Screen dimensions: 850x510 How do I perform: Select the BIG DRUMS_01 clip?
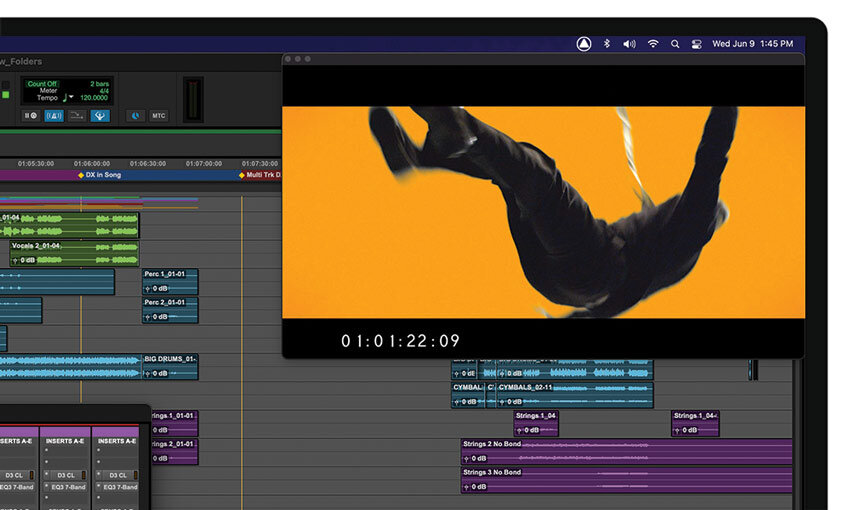pyautogui.click(x=170, y=366)
